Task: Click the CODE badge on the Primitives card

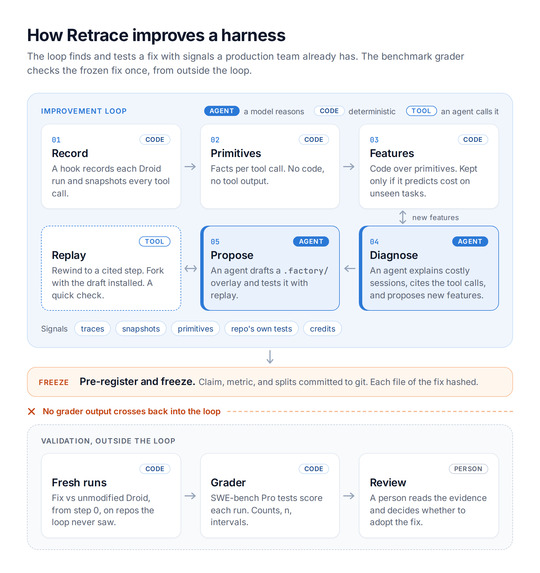Action: [314, 140]
